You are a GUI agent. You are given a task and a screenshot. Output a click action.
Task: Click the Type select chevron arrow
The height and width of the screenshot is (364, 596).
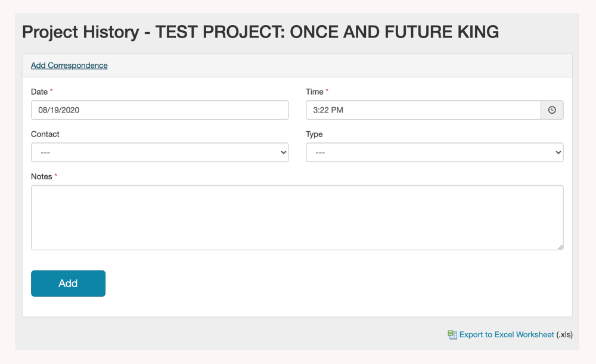click(x=558, y=153)
